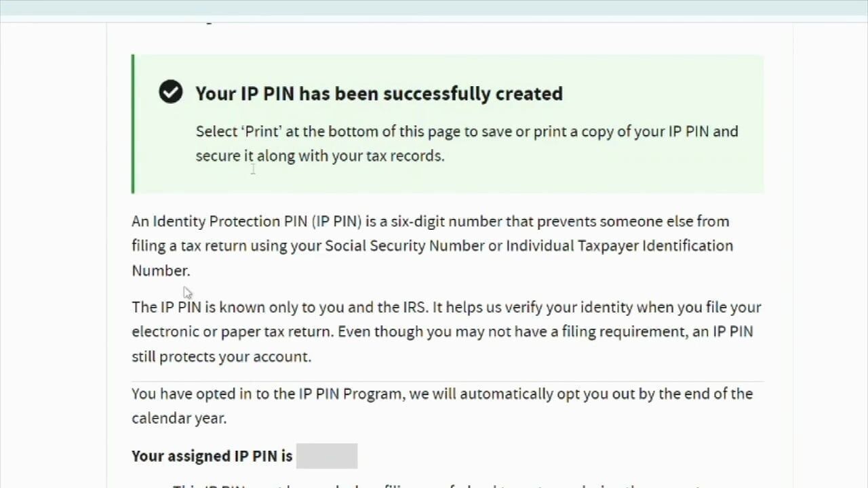Click the light blue browser bar at top
The width and height of the screenshot is (868, 488).
click(x=434, y=7)
